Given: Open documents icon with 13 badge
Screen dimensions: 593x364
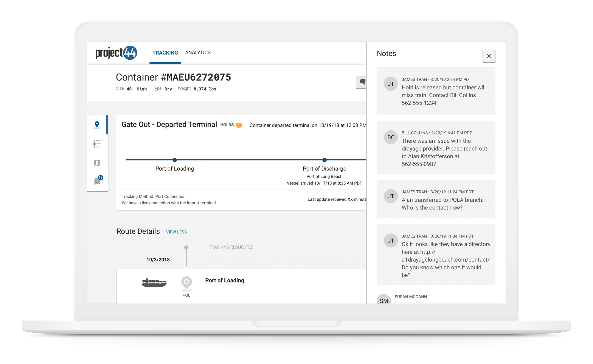Looking at the screenshot, I should (97, 181).
